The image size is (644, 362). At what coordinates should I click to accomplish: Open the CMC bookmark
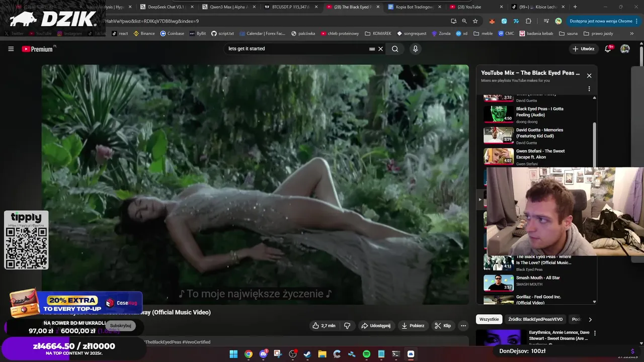click(506, 34)
